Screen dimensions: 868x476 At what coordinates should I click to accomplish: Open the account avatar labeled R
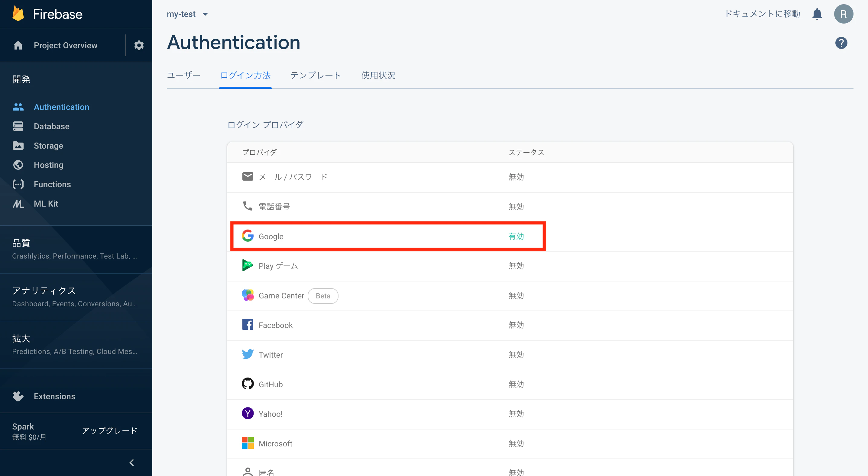[x=844, y=14]
